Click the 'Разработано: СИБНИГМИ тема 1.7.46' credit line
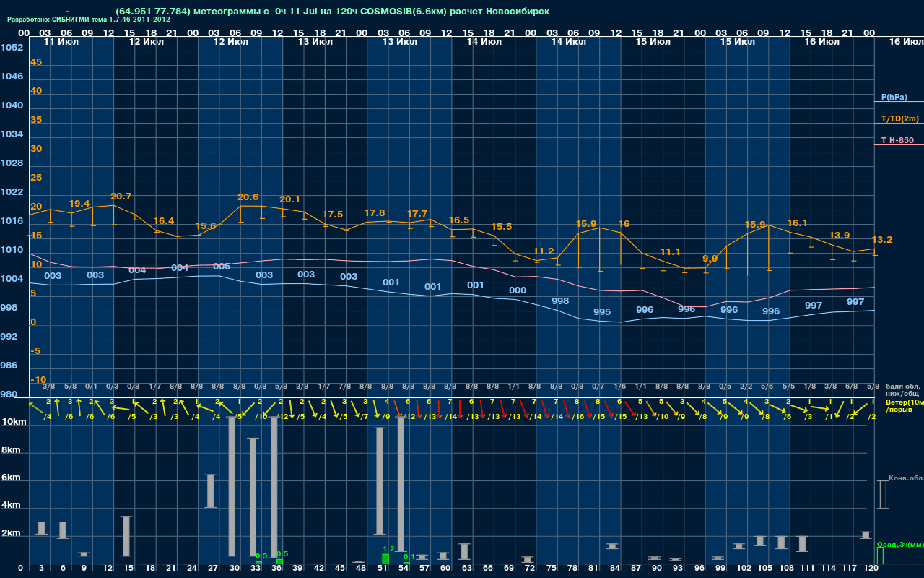 [x=89, y=20]
